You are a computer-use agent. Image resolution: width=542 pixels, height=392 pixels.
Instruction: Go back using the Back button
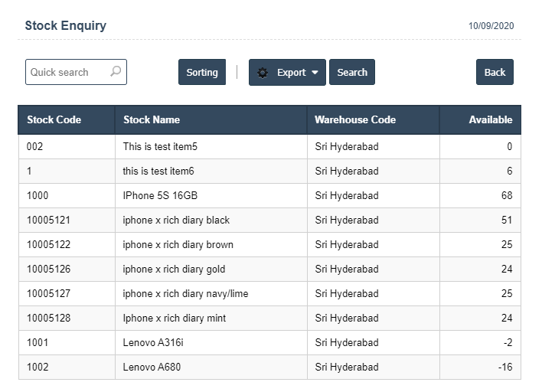pyautogui.click(x=495, y=72)
